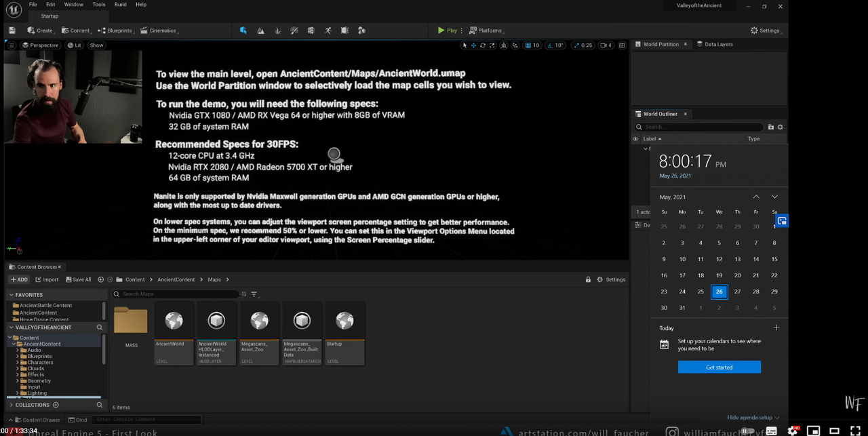Open the Help menu
The image size is (868, 436).
coord(141,4)
